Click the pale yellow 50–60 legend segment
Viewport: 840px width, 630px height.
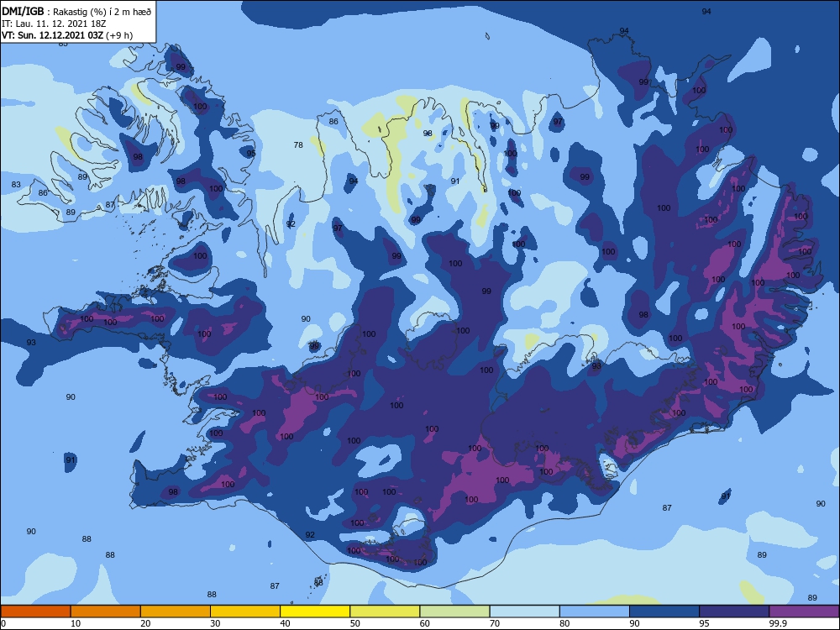tap(385, 612)
